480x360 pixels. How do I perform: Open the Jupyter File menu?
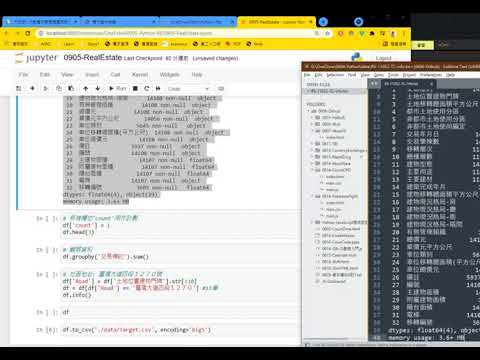click(x=23, y=74)
